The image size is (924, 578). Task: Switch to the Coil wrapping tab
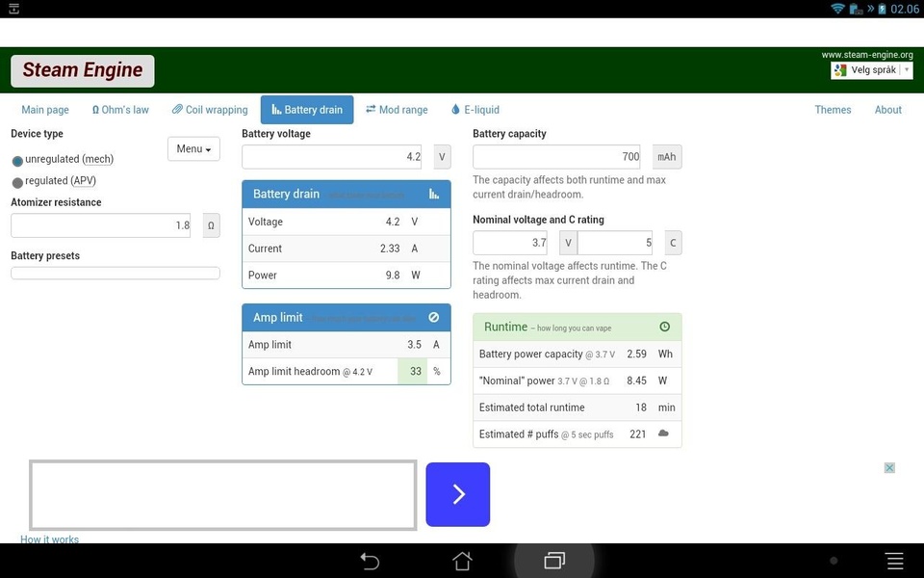210,110
